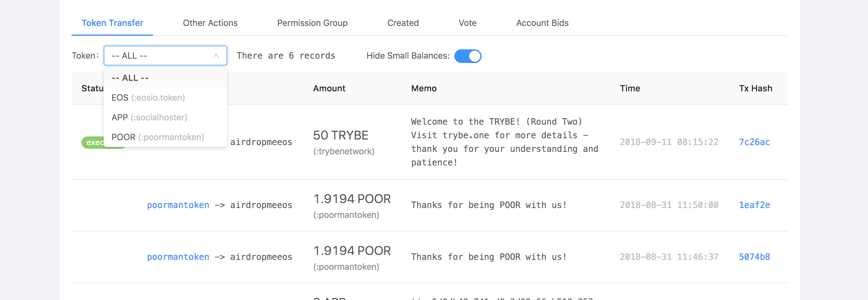Pick APP (:socialhoster) token option
Viewport: 868px width, 300px height.
[149, 117]
